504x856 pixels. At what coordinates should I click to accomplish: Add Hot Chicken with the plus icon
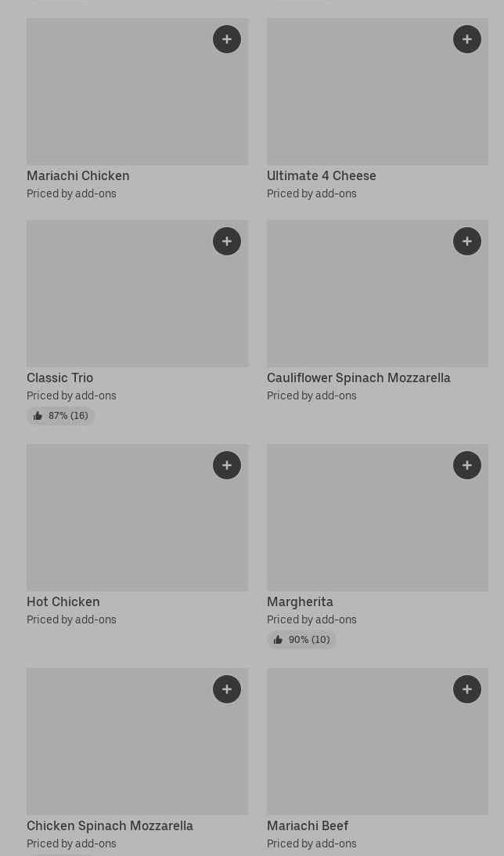(x=227, y=465)
